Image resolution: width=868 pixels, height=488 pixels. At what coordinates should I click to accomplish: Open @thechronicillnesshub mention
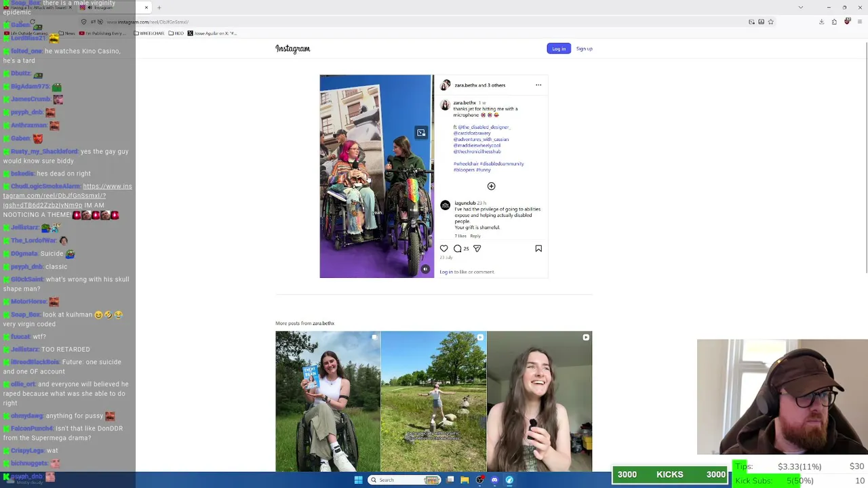click(477, 152)
